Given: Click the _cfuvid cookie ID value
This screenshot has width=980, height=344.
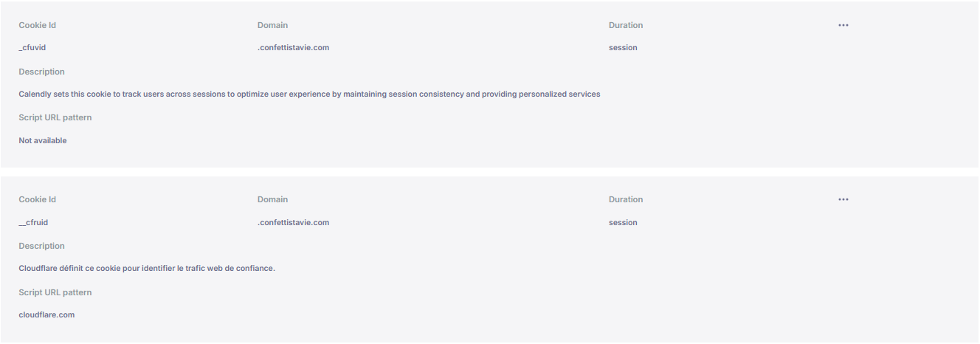Looking at the screenshot, I should click(x=32, y=47).
